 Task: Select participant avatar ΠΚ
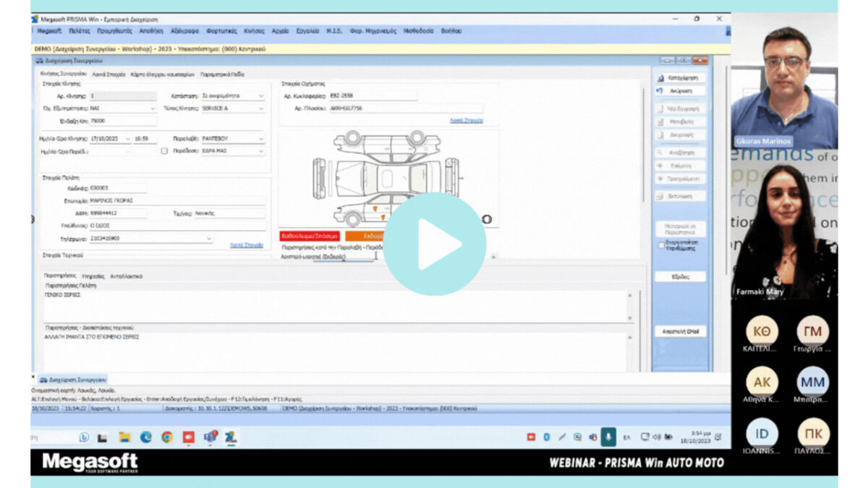(x=812, y=432)
